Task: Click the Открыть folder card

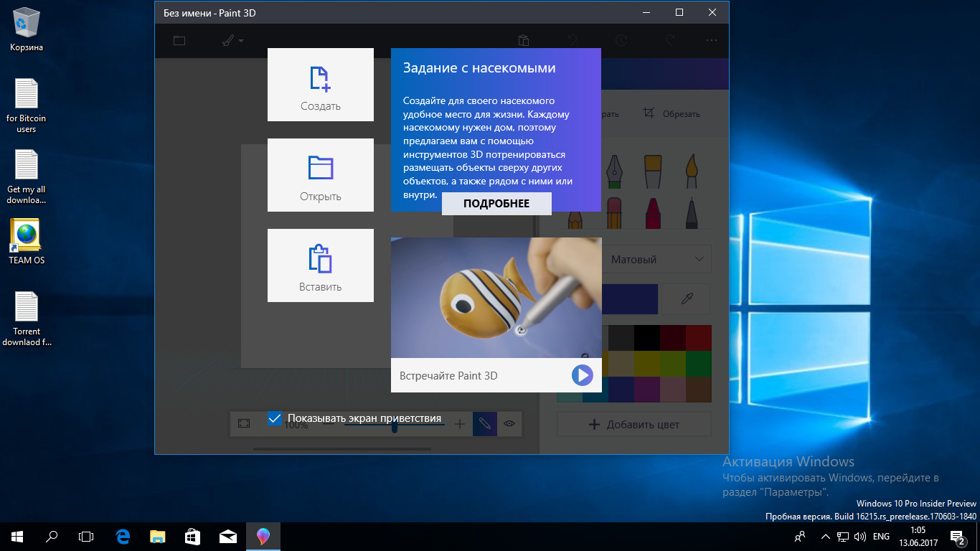Action: (x=321, y=175)
